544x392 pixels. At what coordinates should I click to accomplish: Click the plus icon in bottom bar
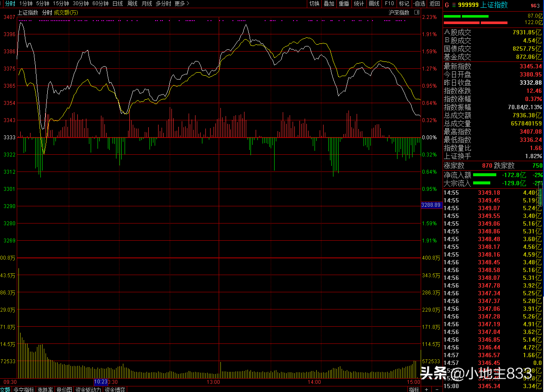click(x=426, y=389)
